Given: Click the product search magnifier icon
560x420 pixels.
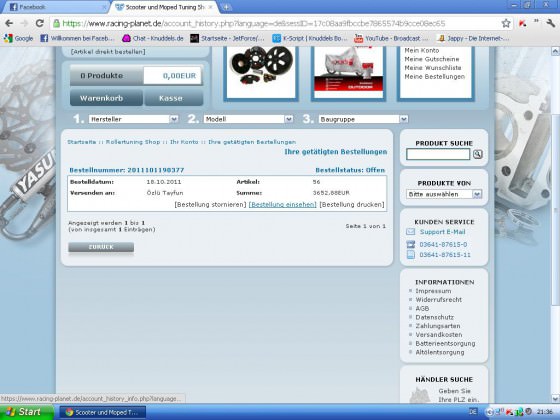Looking at the screenshot, I should click(x=478, y=154).
